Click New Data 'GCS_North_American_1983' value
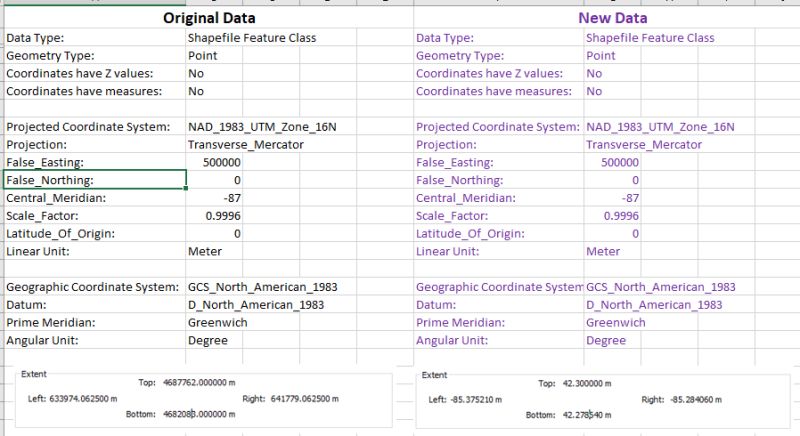The width and height of the screenshot is (800, 436). point(661,287)
